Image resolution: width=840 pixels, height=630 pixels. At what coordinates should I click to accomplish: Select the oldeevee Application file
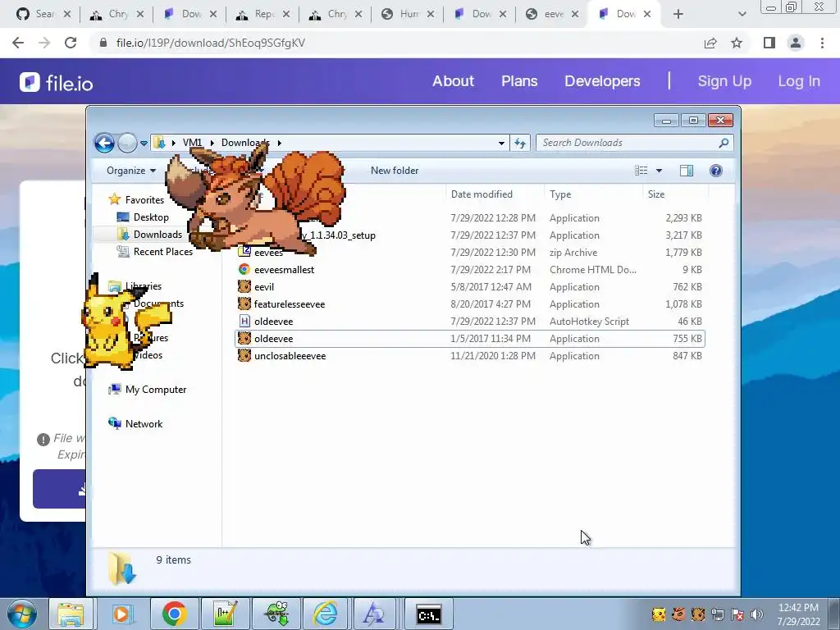click(x=470, y=339)
